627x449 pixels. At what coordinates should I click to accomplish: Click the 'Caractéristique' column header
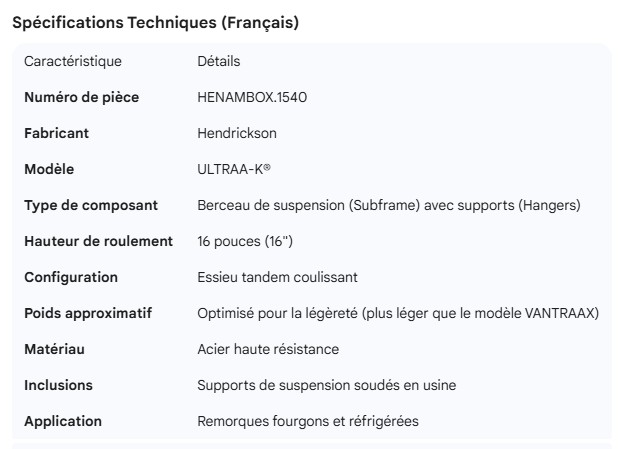pos(73,61)
